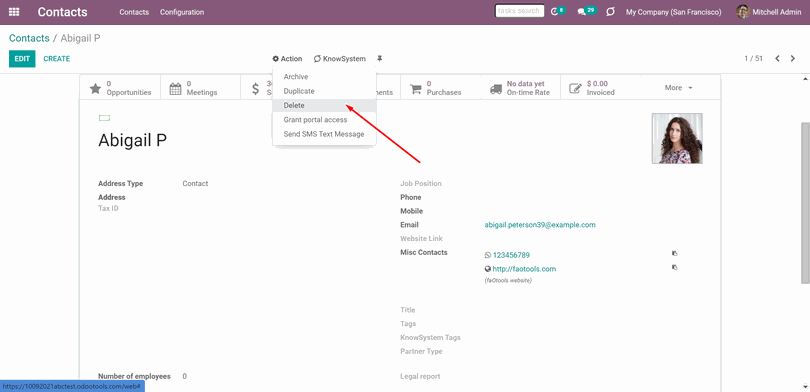Click the Number of employees label
This screenshot has height=392, width=810.
134,377
